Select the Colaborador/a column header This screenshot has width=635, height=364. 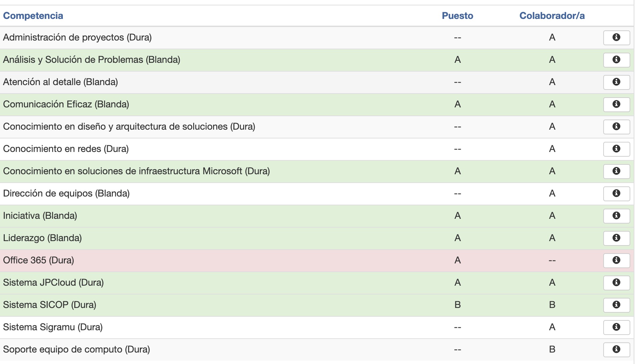[x=552, y=16]
